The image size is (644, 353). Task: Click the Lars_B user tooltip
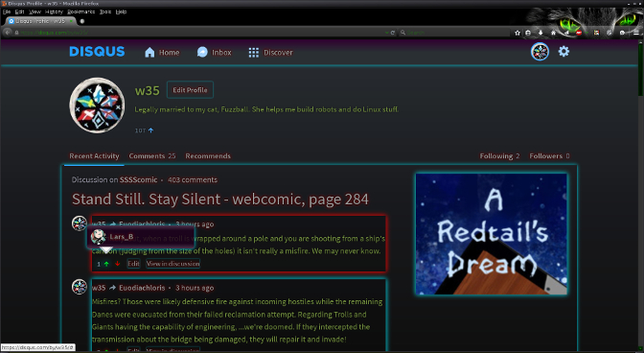(x=140, y=237)
